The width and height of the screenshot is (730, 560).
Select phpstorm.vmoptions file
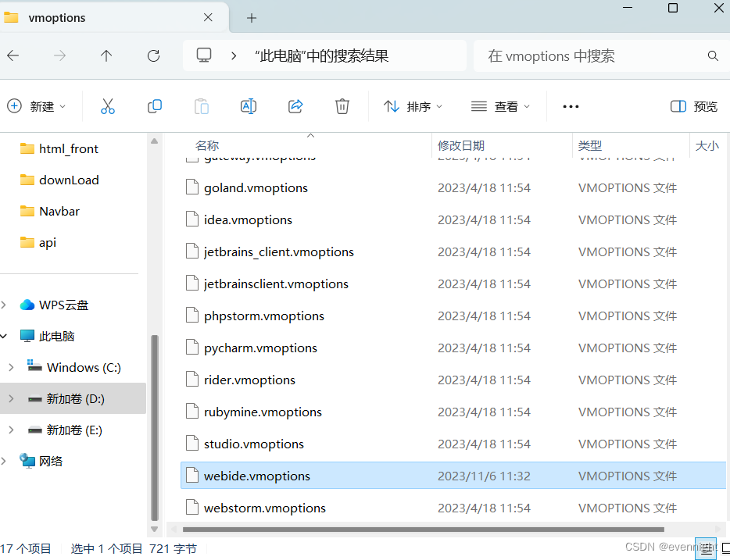(453, 316)
